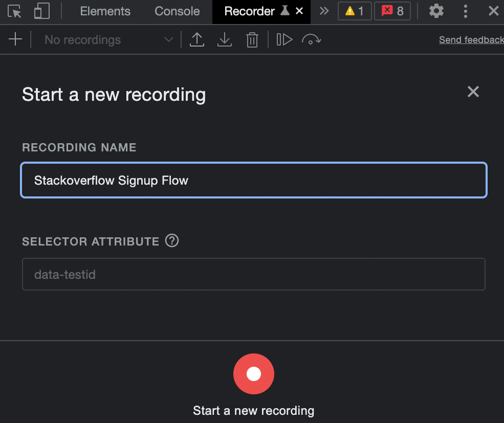
Task: Click the step-play execution icon
Action: (x=284, y=40)
